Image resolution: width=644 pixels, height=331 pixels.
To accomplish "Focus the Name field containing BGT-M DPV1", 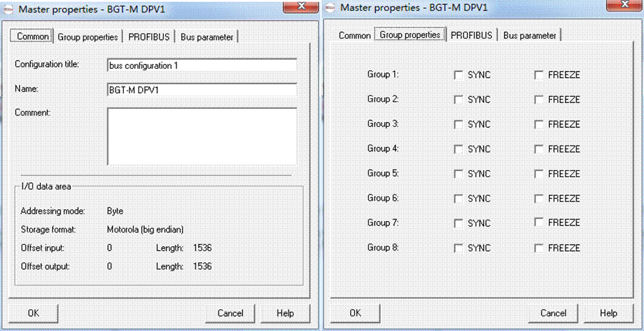I will click(201, 90).
